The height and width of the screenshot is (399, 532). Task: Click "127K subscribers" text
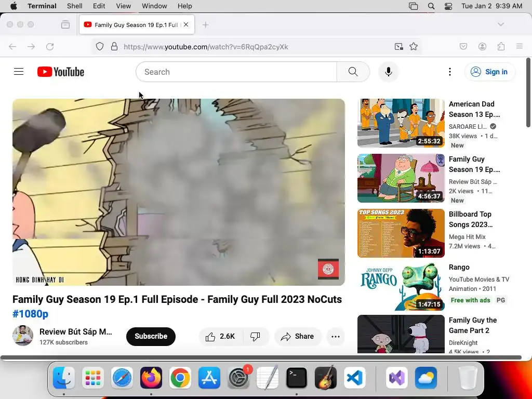tap(63, 342)
